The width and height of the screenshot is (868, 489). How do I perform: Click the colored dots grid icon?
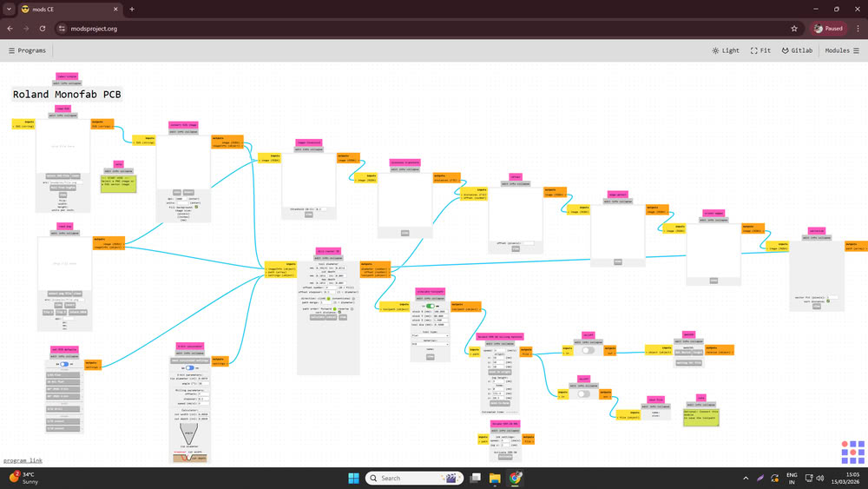pos(852,452)
